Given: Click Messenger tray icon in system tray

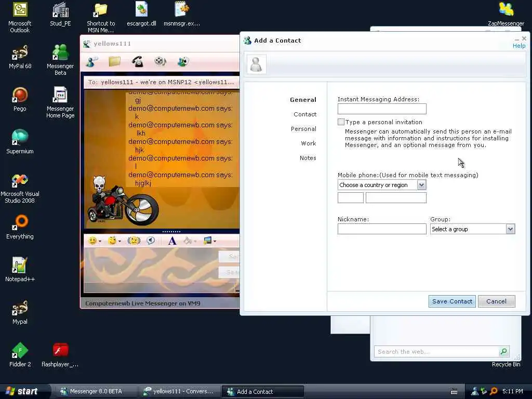Looking at the screenshot, I should [x=475, y=391].
